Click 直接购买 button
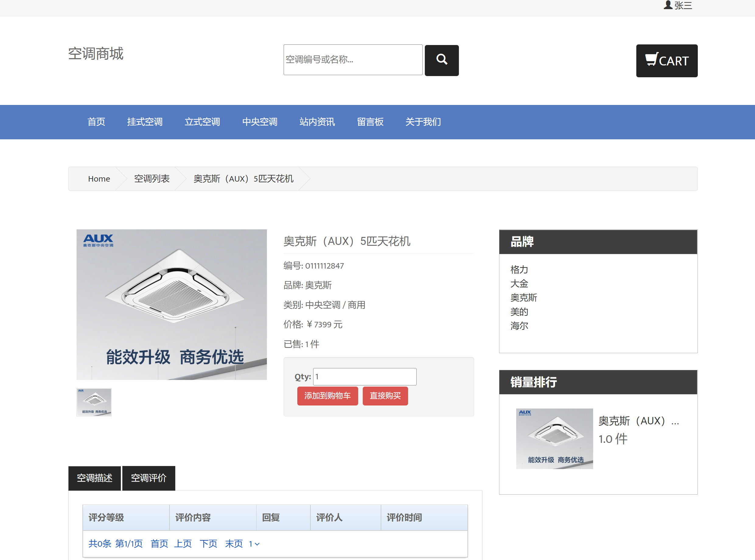The image size is (755, 560). 385,396
